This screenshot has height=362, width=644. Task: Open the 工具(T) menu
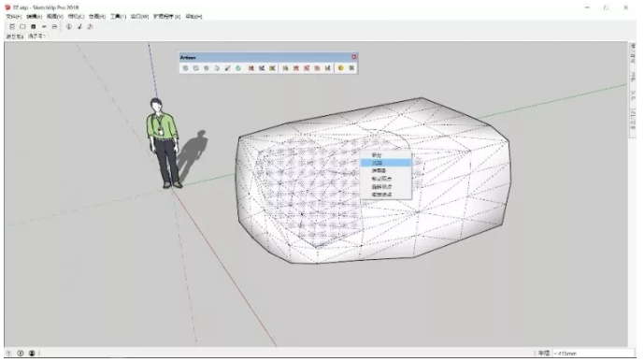point(118,17)
